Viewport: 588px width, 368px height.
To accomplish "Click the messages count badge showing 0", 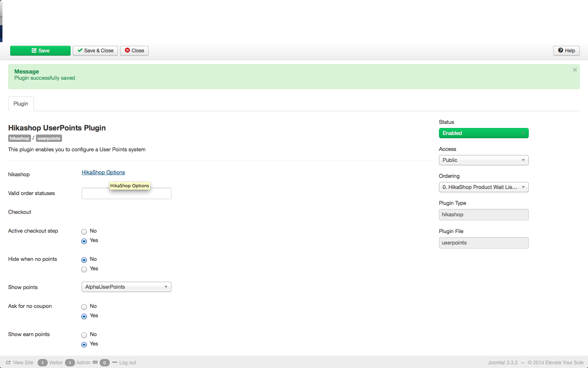I will (x=105, y=363).
